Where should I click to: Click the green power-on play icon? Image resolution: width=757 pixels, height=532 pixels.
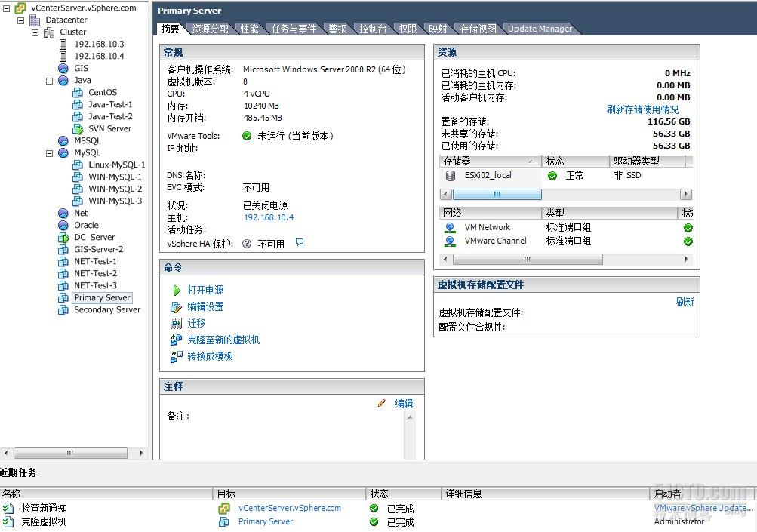176,290
